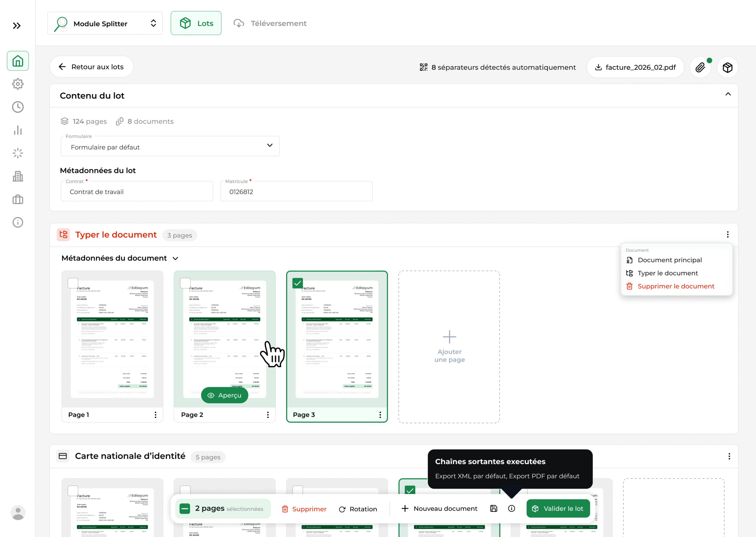
Task: Open attachments via the paperclip icon
Action: point(700,67)
